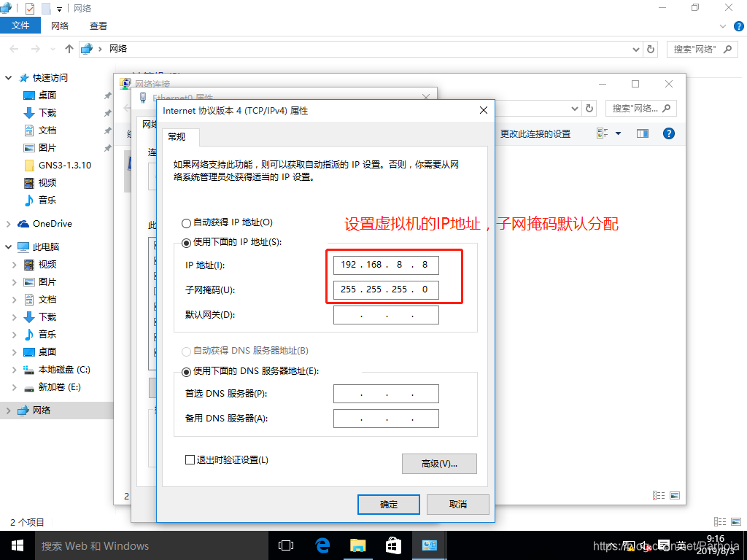Refresh the 网络 Explorer window
Viewport: 747px width, 560px height.
point(651,49)
